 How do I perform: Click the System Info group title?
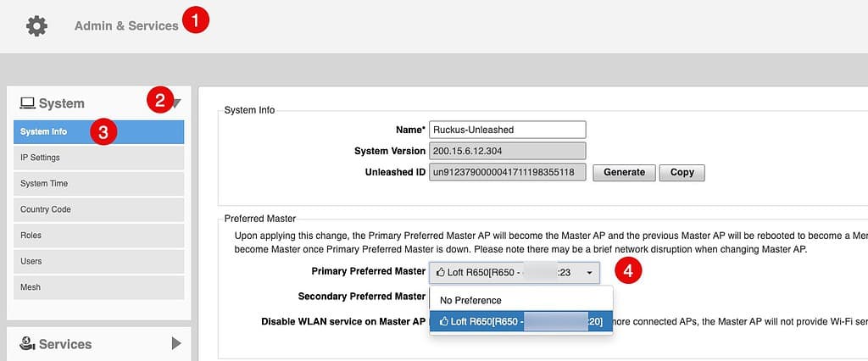[x=249, y=110]
